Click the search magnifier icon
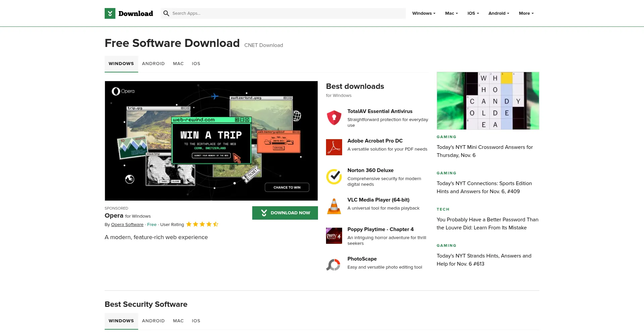The width and height of the screenshot is (644, 333). [x=166, y=13]
